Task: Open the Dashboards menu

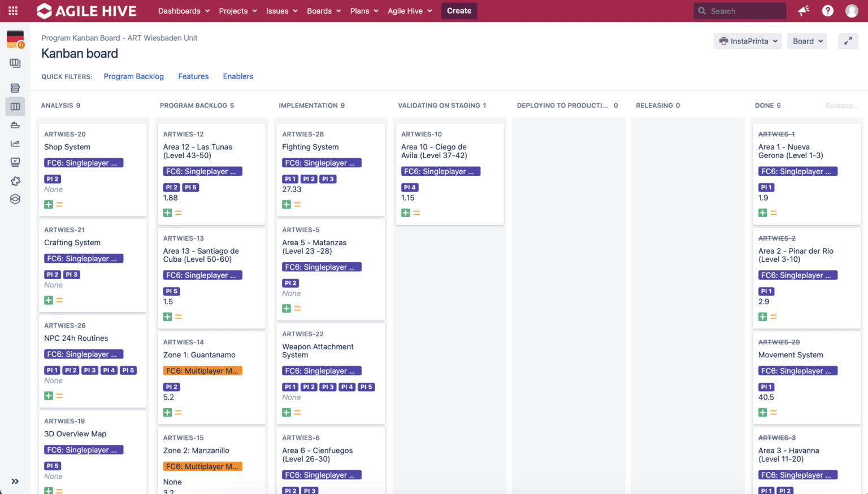Action: tap(184, 11)
